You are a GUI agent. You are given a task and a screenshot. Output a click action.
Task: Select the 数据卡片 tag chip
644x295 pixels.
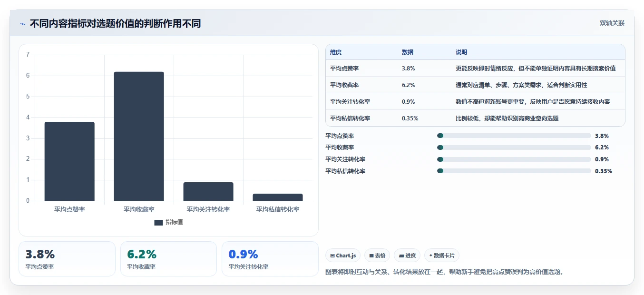(x=442, y=256)
